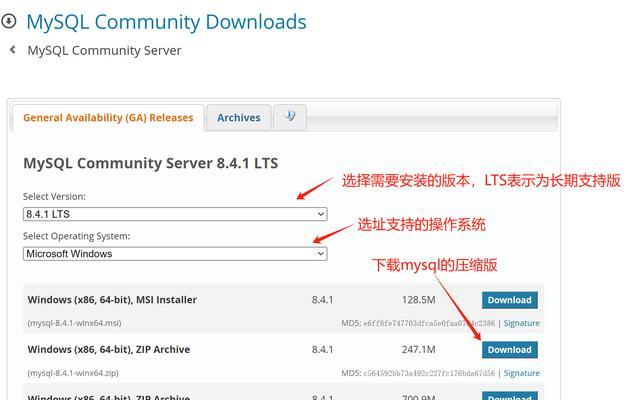Click the Select Version: label
The image size is (626, 400).
point(54,196)
